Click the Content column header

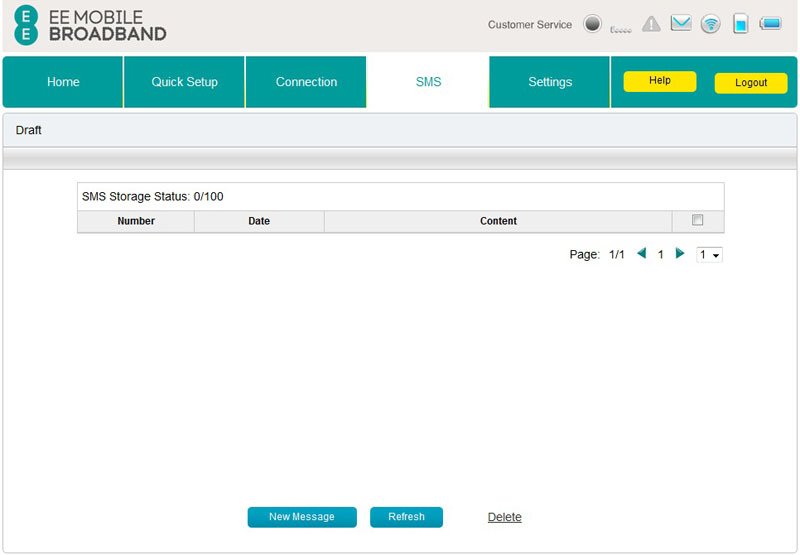(498, 221)
